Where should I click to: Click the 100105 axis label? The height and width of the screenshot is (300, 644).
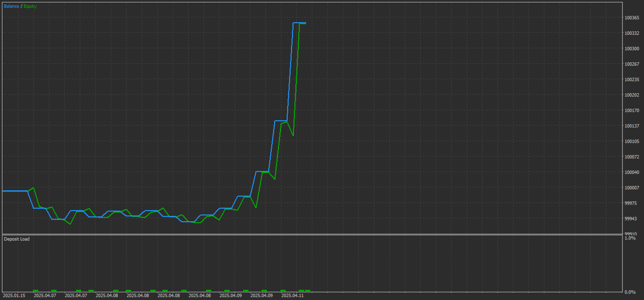coord(632,142)
